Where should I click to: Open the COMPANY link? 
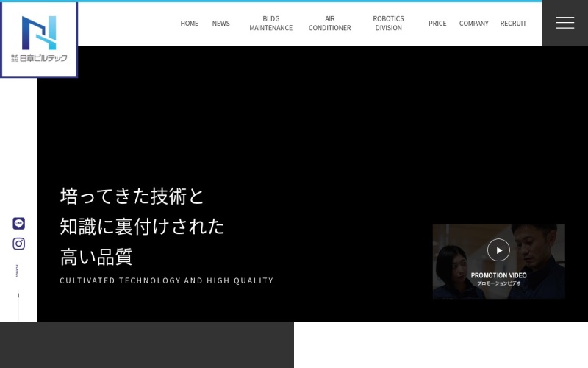pos(473,24)
